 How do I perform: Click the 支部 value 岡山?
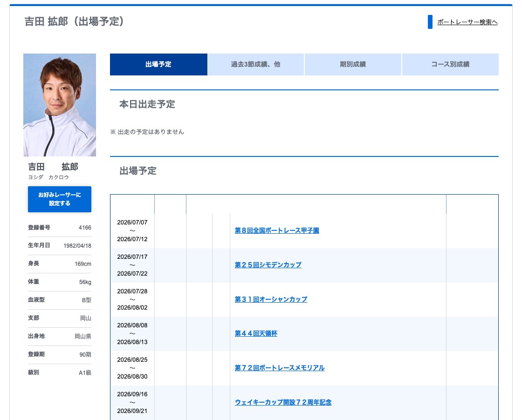coord(86,318)
